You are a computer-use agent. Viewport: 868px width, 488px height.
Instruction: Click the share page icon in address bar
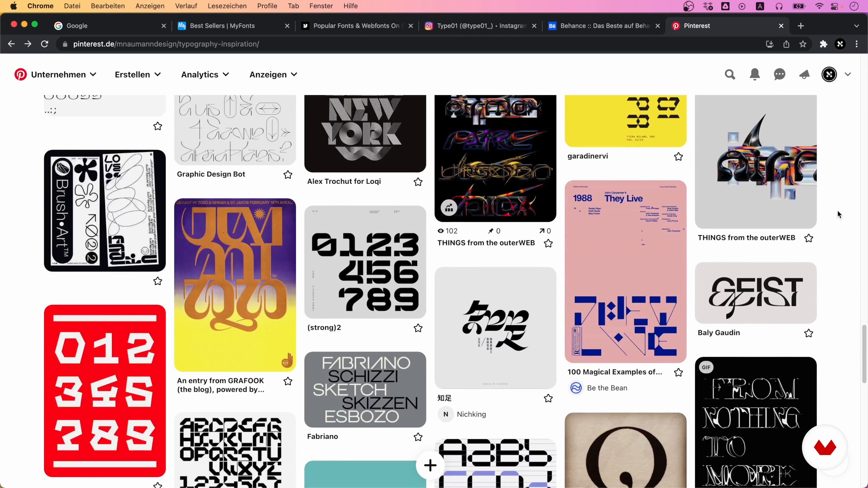[x=786, y=44]
